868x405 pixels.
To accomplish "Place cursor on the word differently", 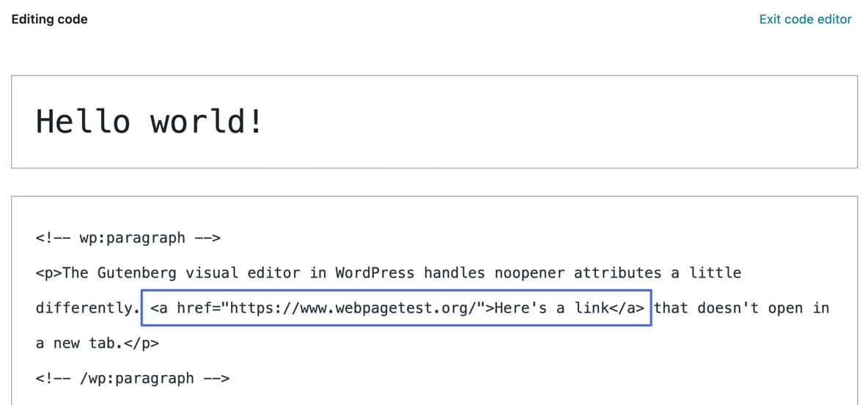I will (83, 308).
